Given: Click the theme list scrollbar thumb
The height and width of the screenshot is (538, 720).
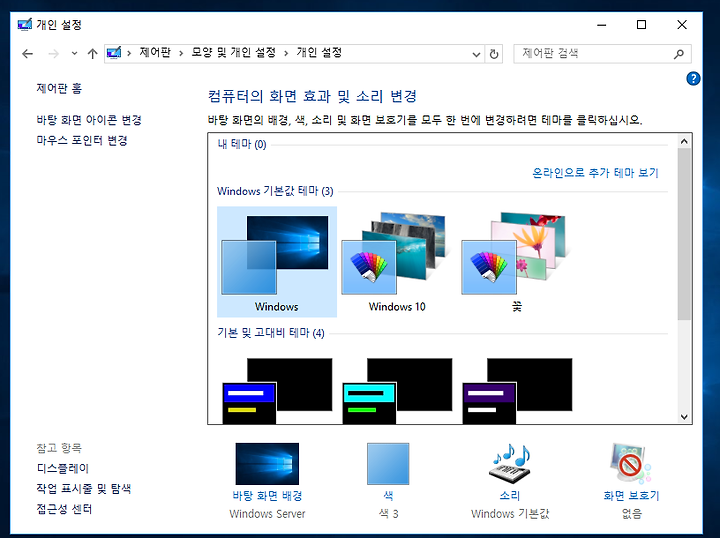Looking at the screenshot, I should pos(684,234).
